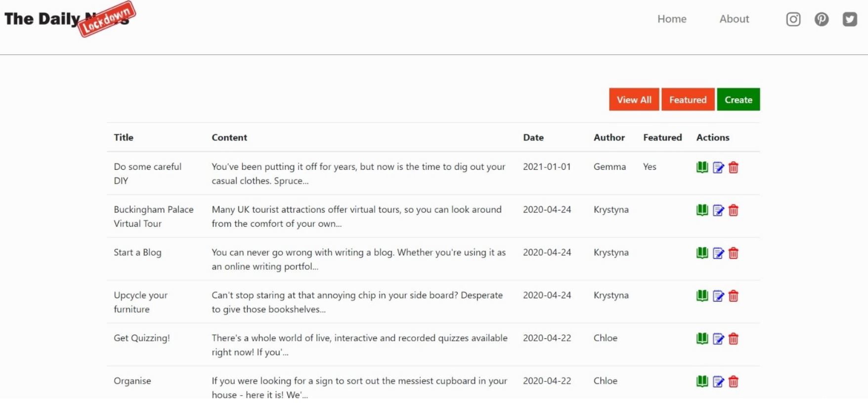Click the Title column header
Viewport: 868px width, 407px height.
(x=124, y=137)
